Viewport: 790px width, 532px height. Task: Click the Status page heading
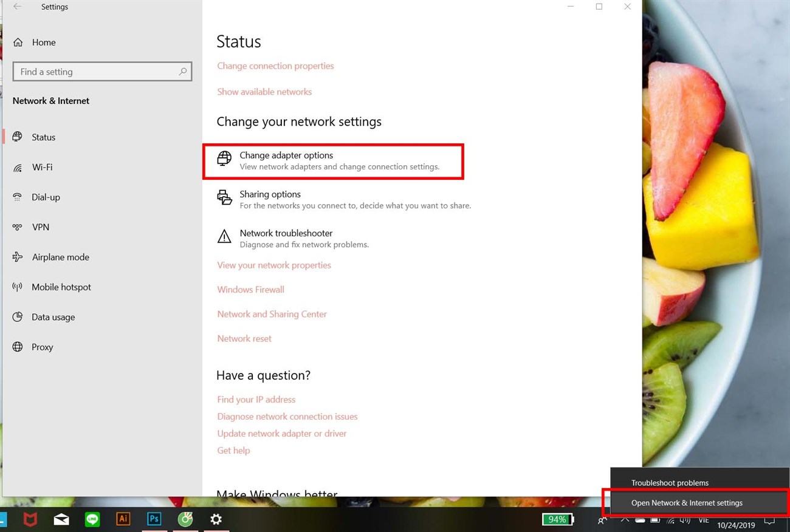click(x=239, y=41)
